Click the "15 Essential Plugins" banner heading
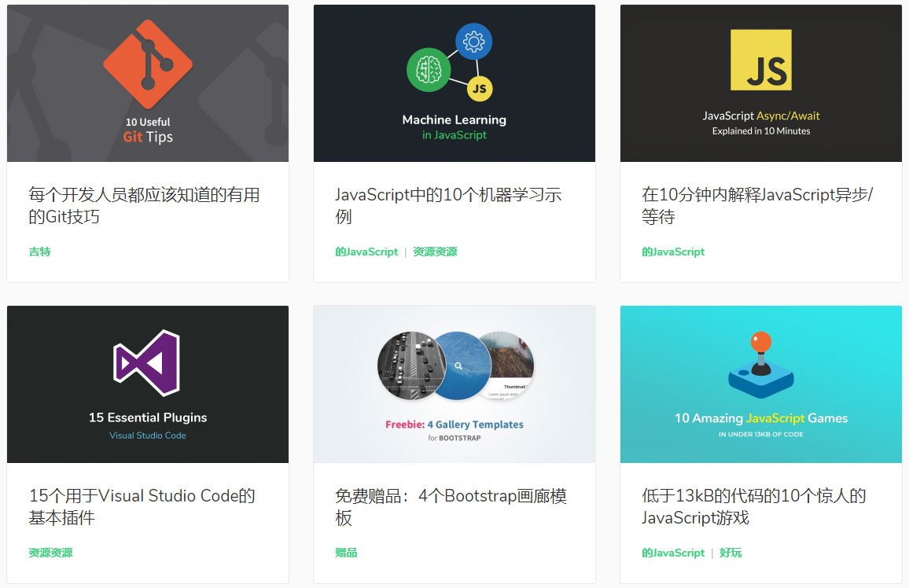 click(148, 417)
